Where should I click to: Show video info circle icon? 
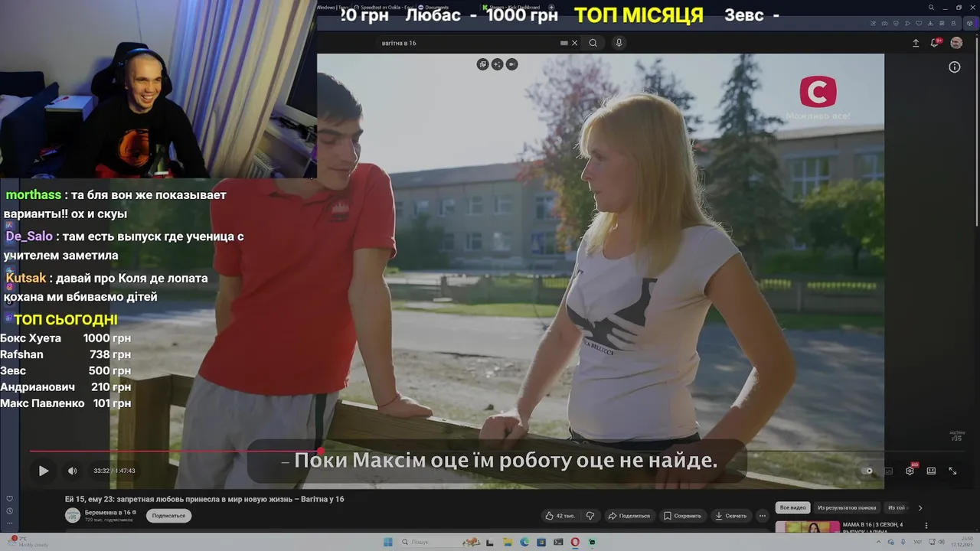954,67
